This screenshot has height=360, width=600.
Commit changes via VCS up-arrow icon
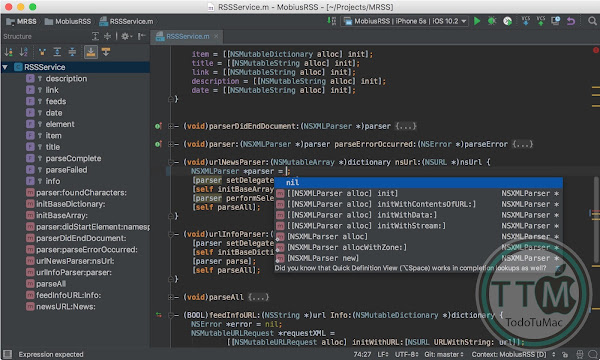click(541, 21)
